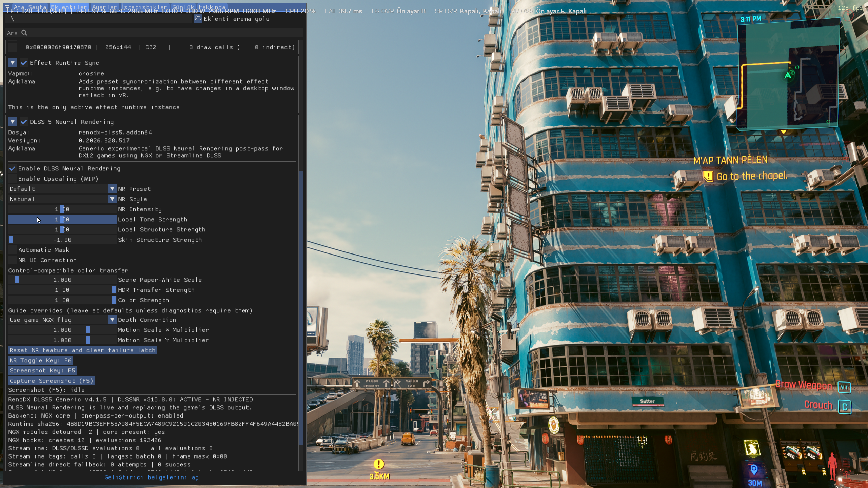868x488 pixels.
Task: Click the minimap in the game HUD
Action: pyautogui.click(x=788, y=74)
